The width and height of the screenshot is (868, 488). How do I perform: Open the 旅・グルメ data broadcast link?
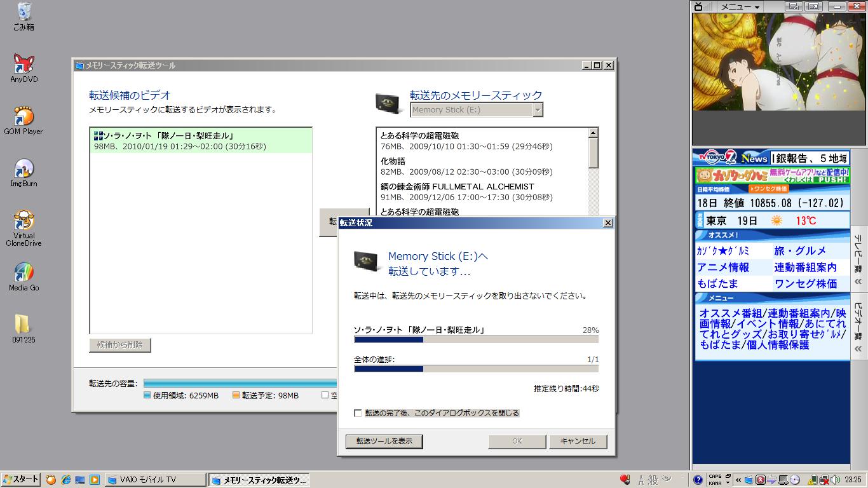[800, 251]
